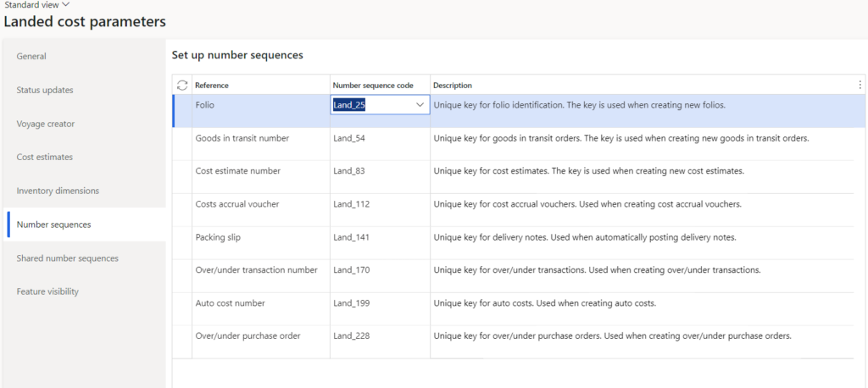Click the Number sequence code column header
This screenshot has width=868, height=388.
click(373, 86)
